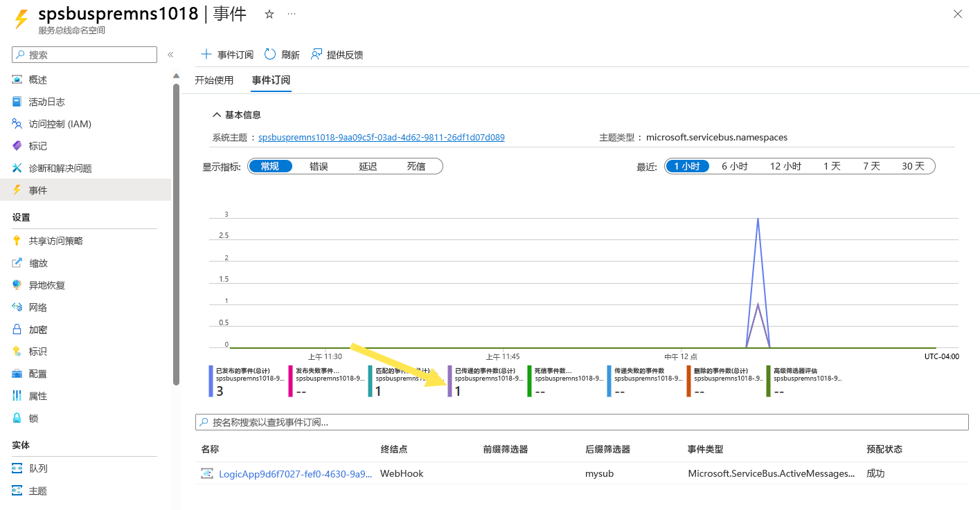Select the 死信 metric option

[x=416, y=166]
